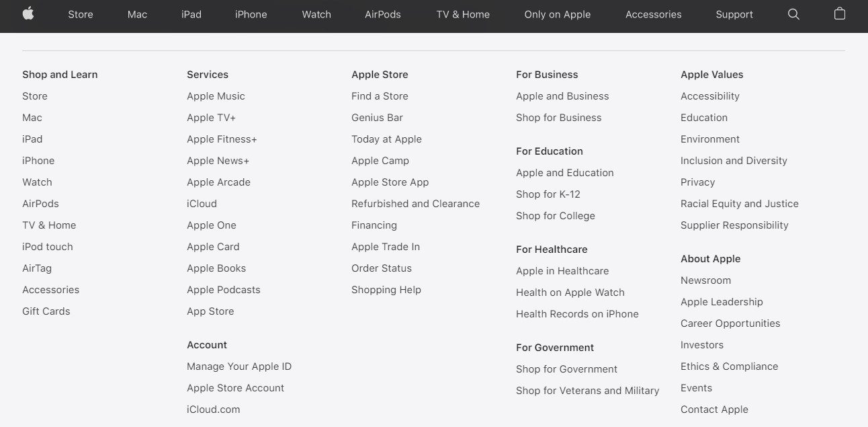The height and width of the screenshot is (427, 868).
Task: Click the Find a Store link
Action: click(380, 95)
